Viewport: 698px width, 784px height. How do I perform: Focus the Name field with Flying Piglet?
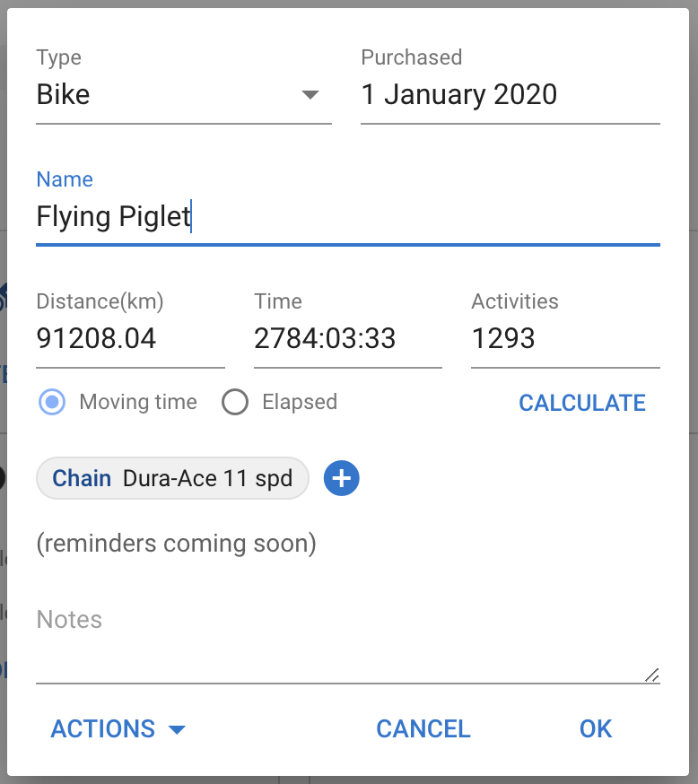coord(347,217)
